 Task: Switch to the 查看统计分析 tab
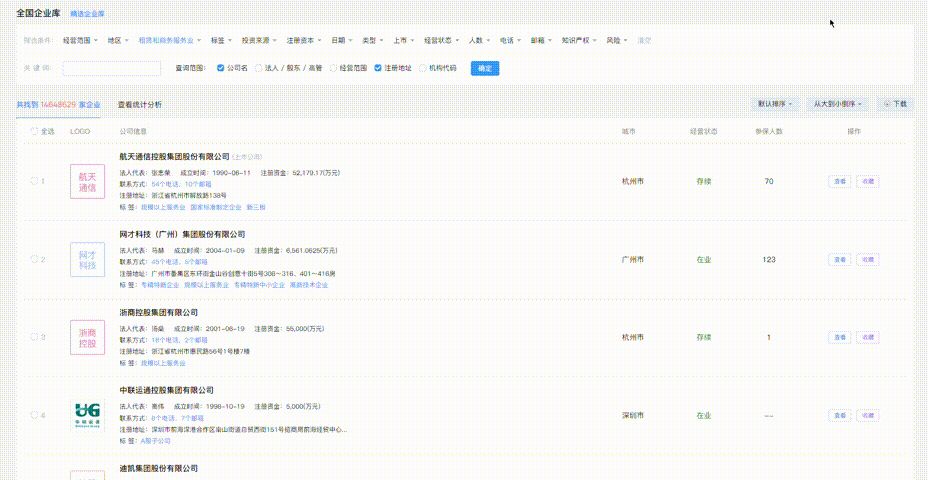(x=139, y=104)
